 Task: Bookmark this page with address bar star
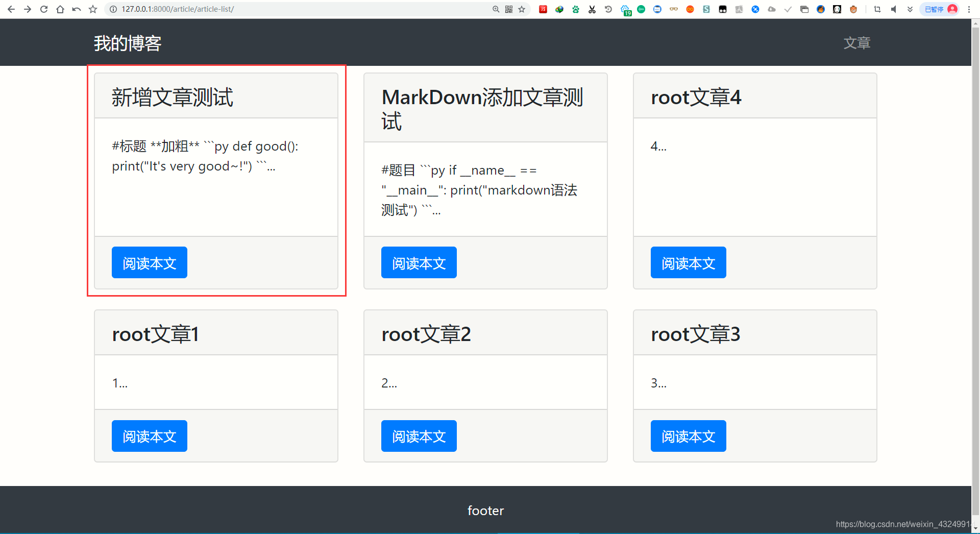pos(522,9)
